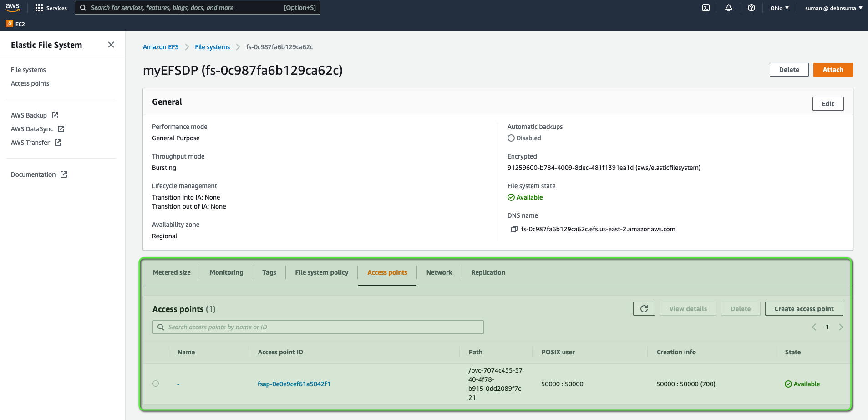Click the Encrypted KMS key ID text
This screenshot has width=868, height=420.
(604, 168)
